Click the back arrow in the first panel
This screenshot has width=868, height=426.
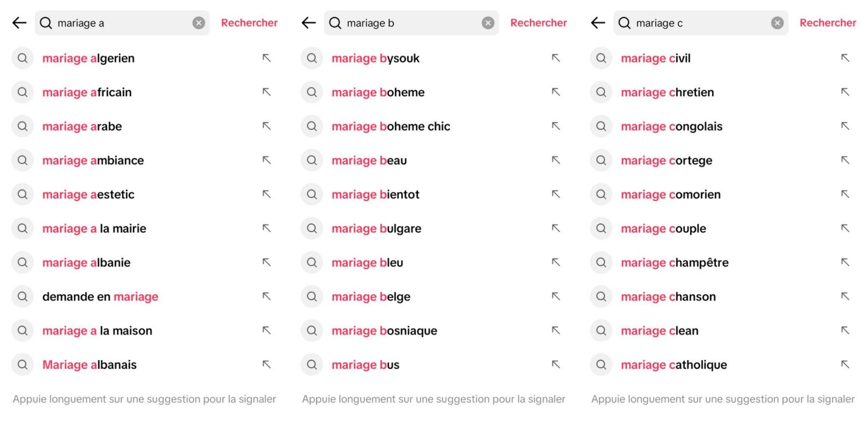(19, 23)
